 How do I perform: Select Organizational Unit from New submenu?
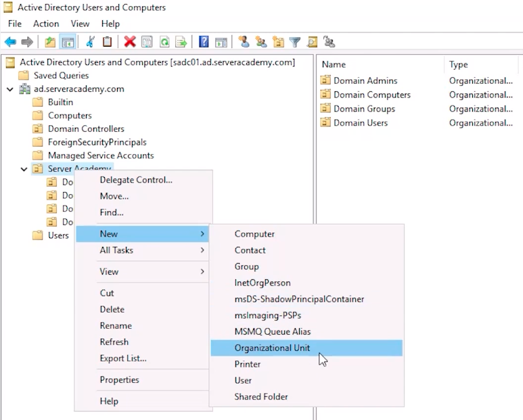(x=272, y=348)
